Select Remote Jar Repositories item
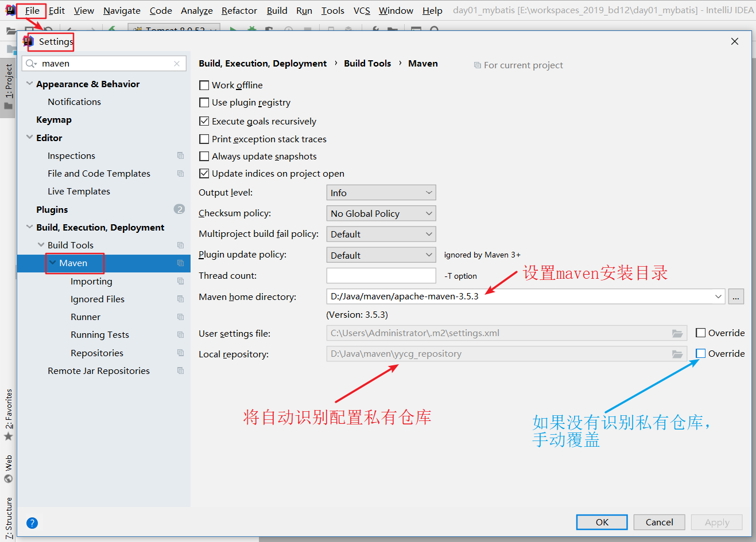Screen dimensions: 756x542 (99, 371)
